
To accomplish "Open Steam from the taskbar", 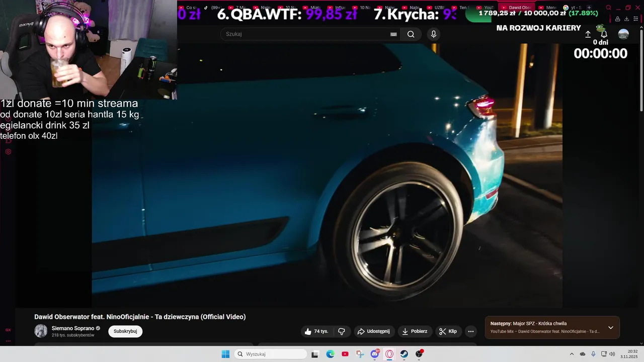I will (x=404, y=354).
